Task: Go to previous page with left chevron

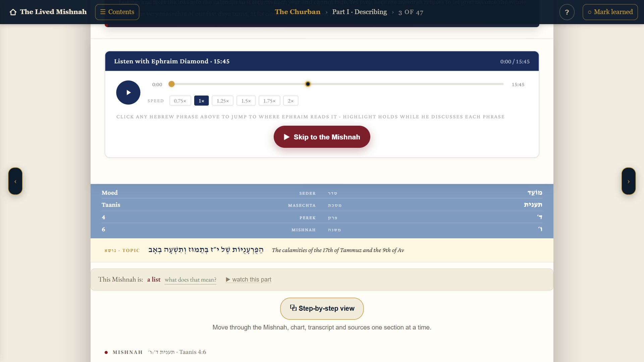Action: [x=15, y=181]
